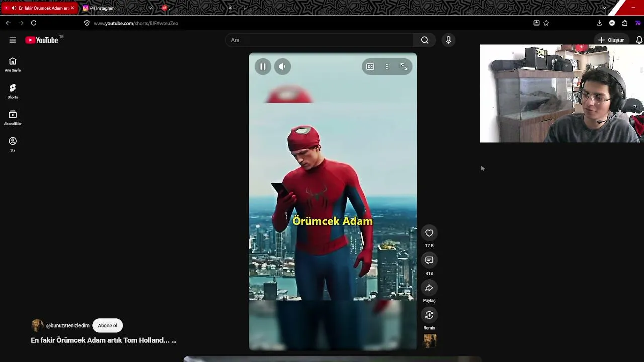Subscribe with the Abone ol button
644x362 pixels.
pos(107,326)
